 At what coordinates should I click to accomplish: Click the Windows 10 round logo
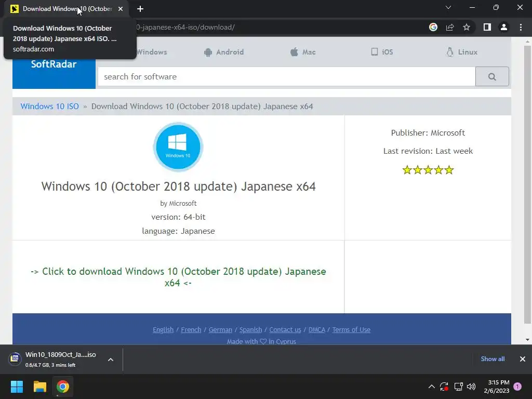178,147
